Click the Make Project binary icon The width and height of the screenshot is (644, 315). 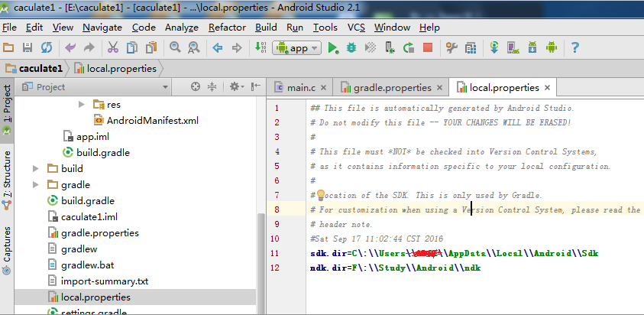261,47
